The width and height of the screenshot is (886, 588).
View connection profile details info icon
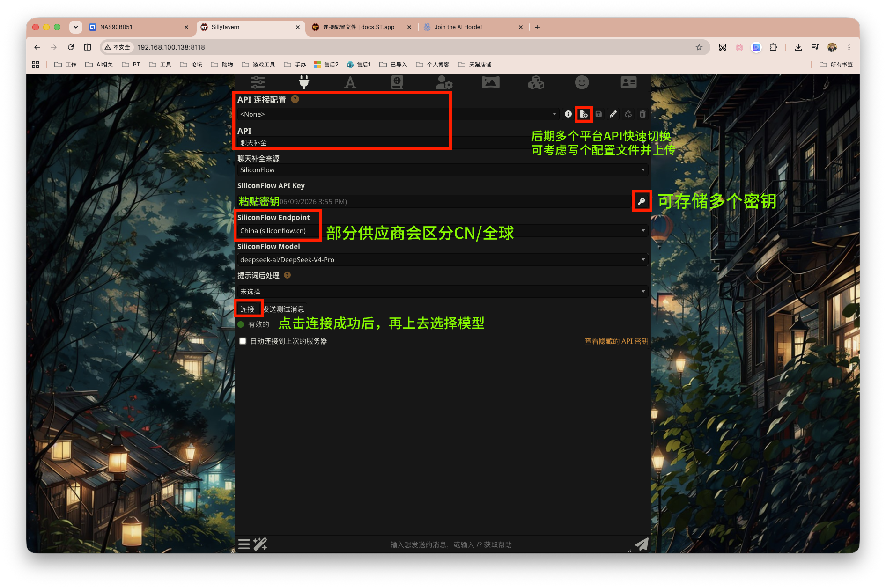(568, 114)
